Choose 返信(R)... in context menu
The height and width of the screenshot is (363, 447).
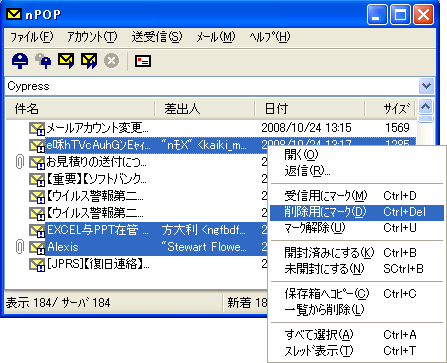click(x=357, y=171)
